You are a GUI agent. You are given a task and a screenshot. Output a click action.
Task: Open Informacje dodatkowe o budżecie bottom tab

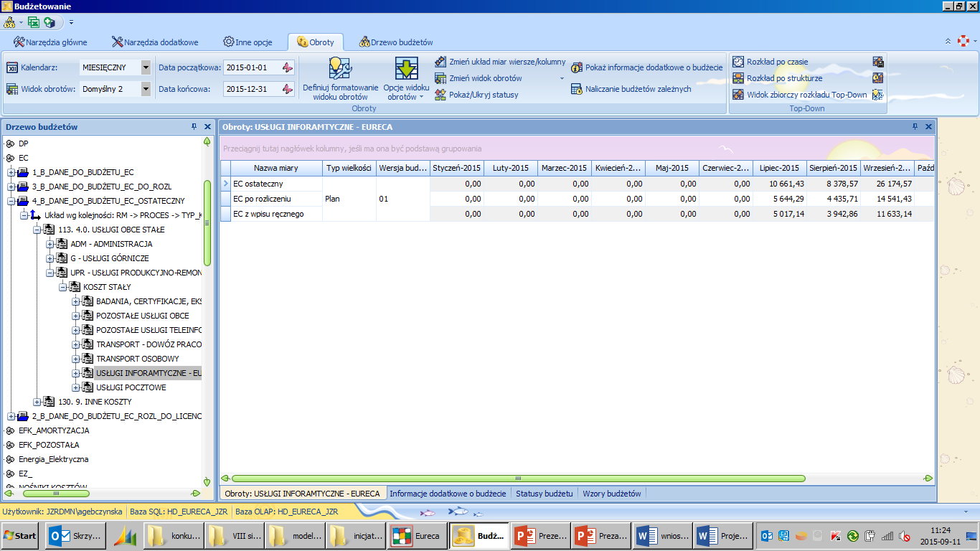(x=448, y=494)
